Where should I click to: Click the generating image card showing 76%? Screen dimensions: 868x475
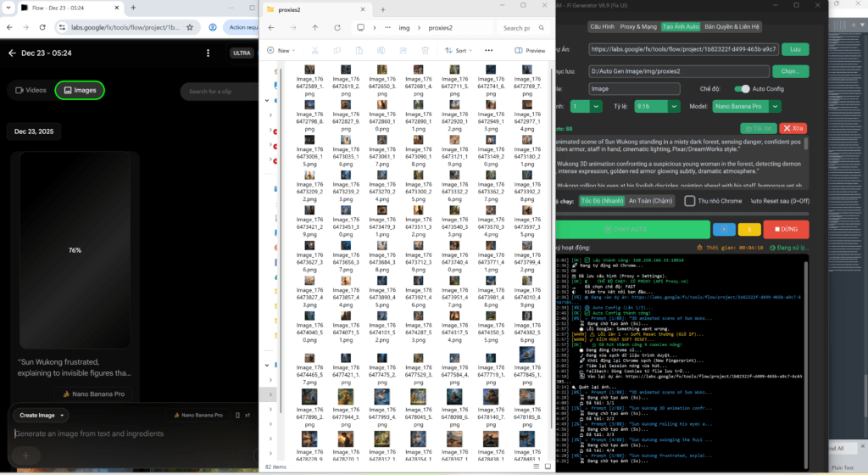click(x=75, y=250)
